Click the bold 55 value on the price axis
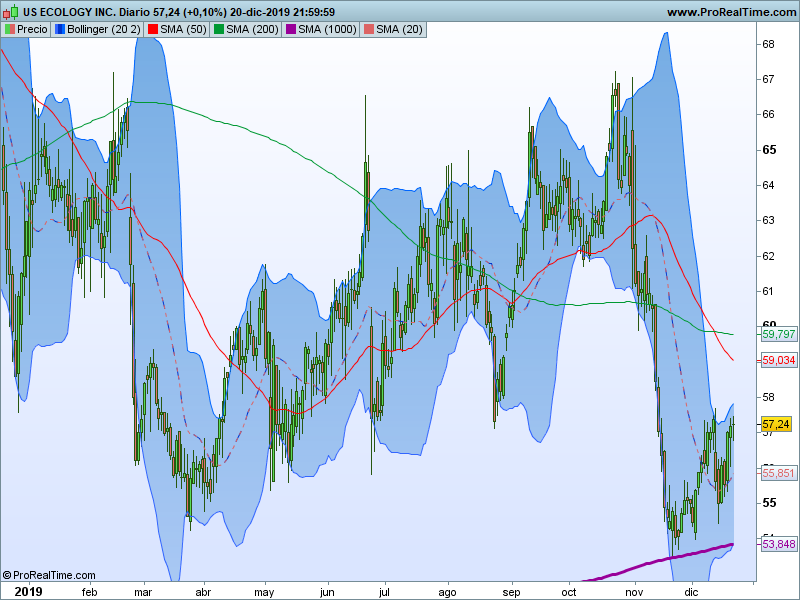The width and height of the screenshot is (800, 600). pos(769,503)
